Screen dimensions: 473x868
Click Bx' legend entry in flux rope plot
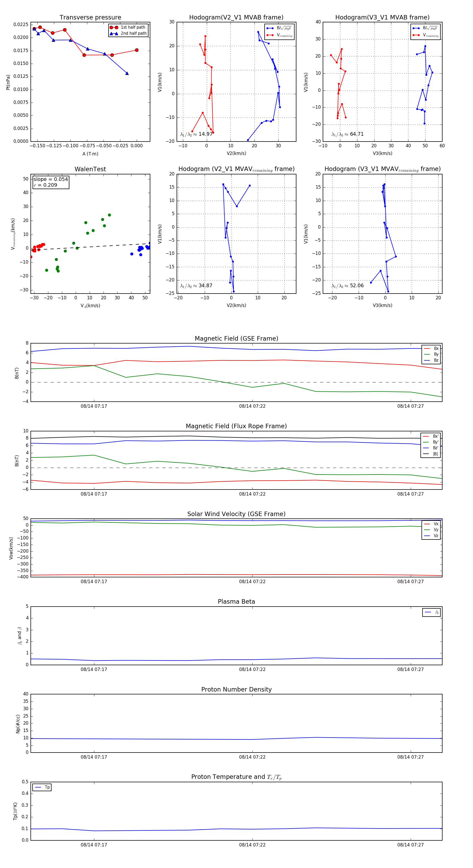[x=431, y=436]
